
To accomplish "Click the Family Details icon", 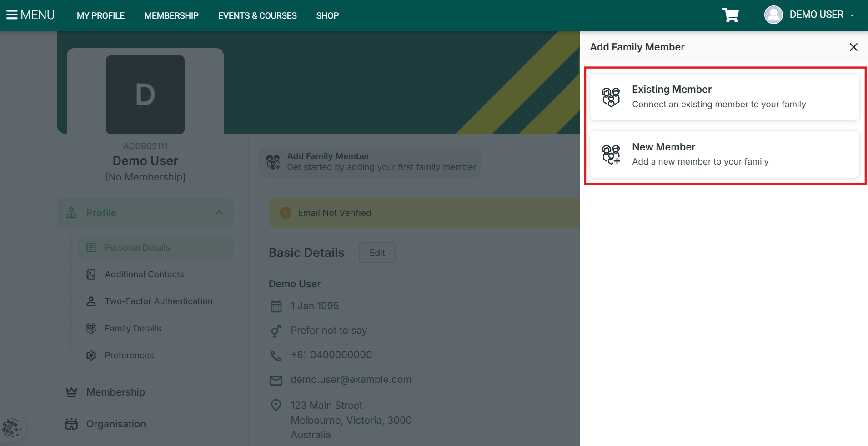I will coord(91,328).
